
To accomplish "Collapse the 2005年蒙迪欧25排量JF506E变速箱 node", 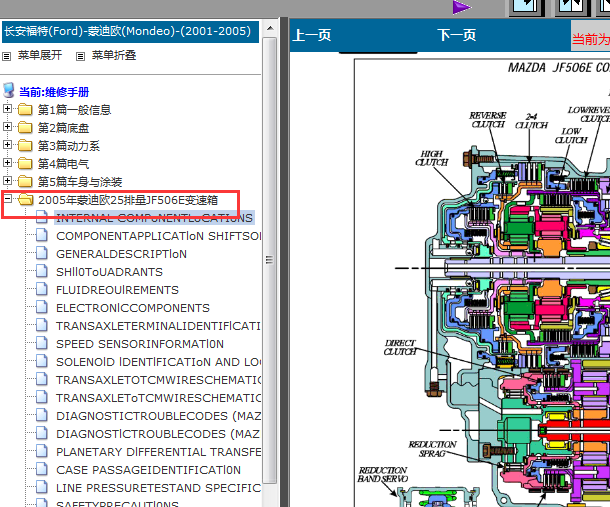I will click(7, 199).
